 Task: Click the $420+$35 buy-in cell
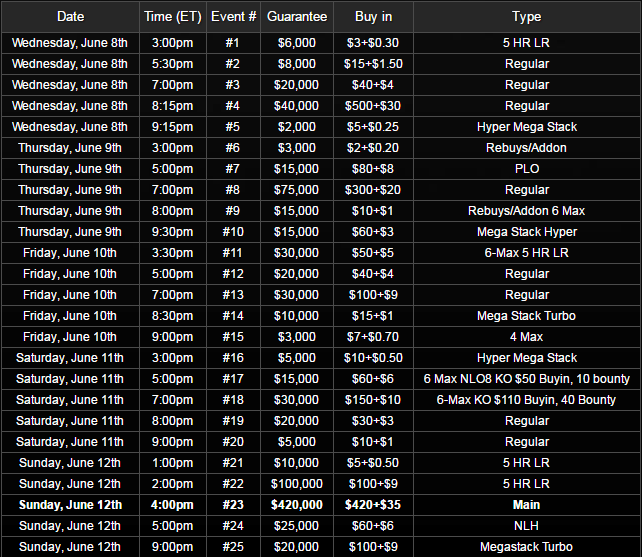(x=371, y=505)
